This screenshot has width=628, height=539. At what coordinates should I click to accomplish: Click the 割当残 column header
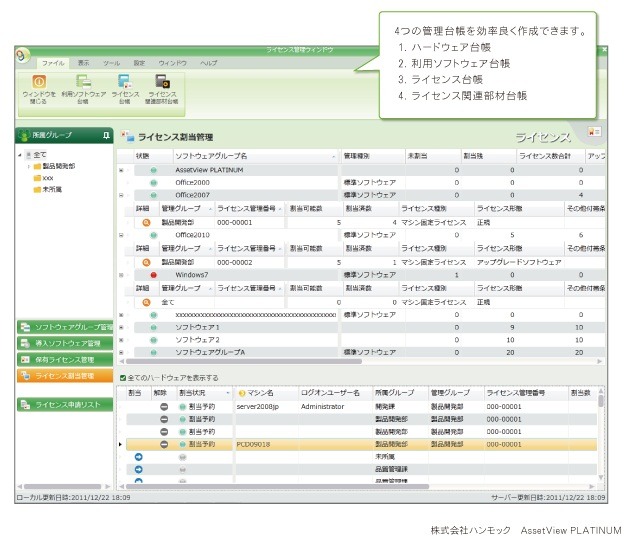click(488, 156)
